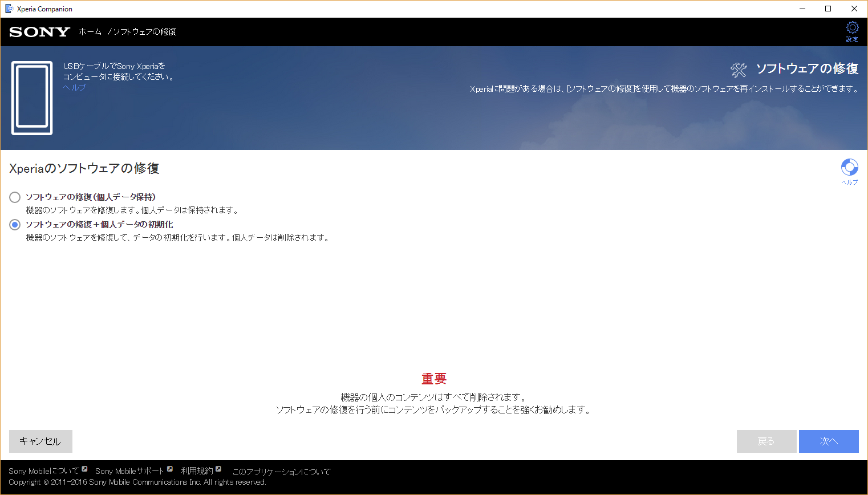Maximize the Xperia Companion window

point(828,9)
